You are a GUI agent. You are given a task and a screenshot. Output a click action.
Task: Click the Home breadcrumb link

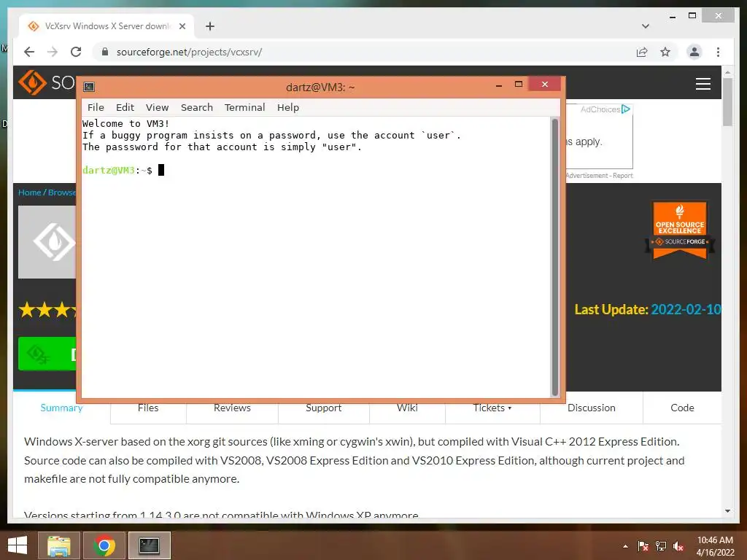point(29,192)
